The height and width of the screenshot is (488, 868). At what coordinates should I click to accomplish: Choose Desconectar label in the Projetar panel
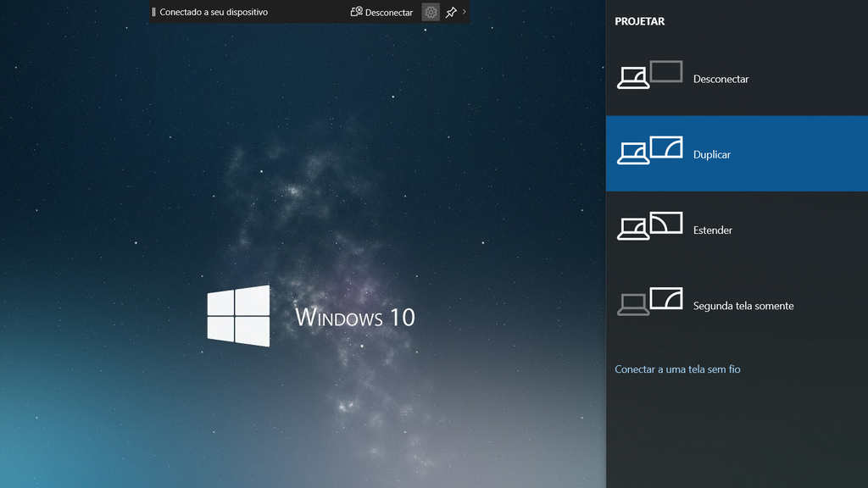click(x=721, y=80)
